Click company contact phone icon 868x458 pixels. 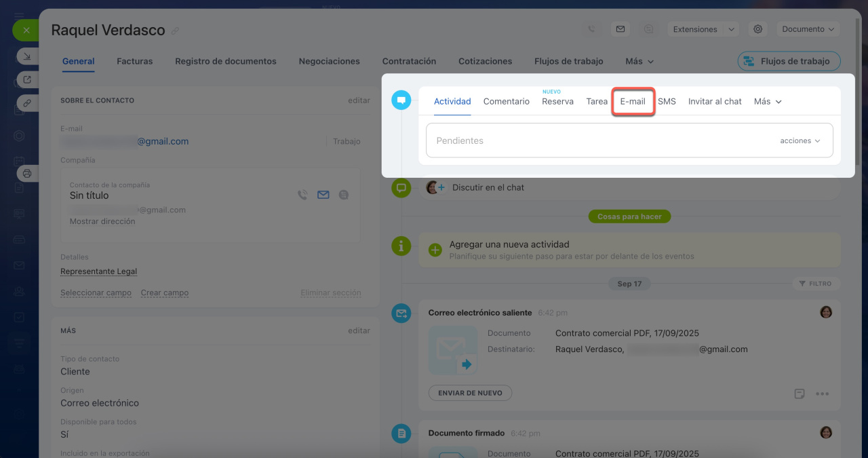[x=302, y=195]
